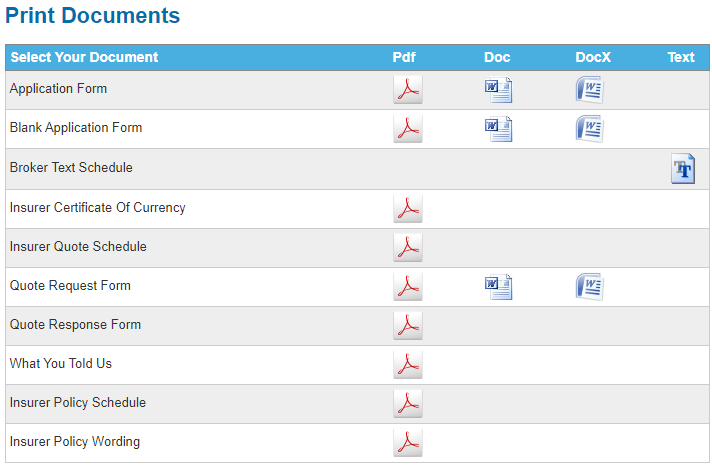Open Insurer Quote Schedule PDF icon
Screen dimensions: 712x467
(408, 248)
